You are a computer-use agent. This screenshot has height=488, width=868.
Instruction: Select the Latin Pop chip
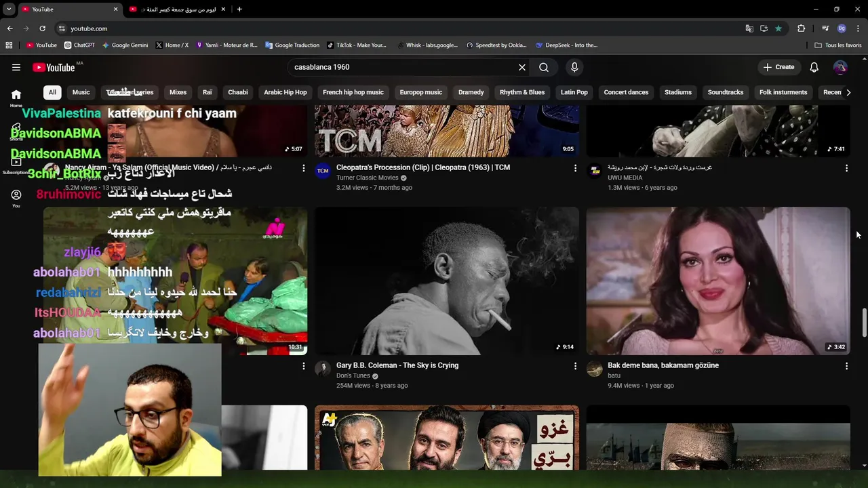point(574,92)
